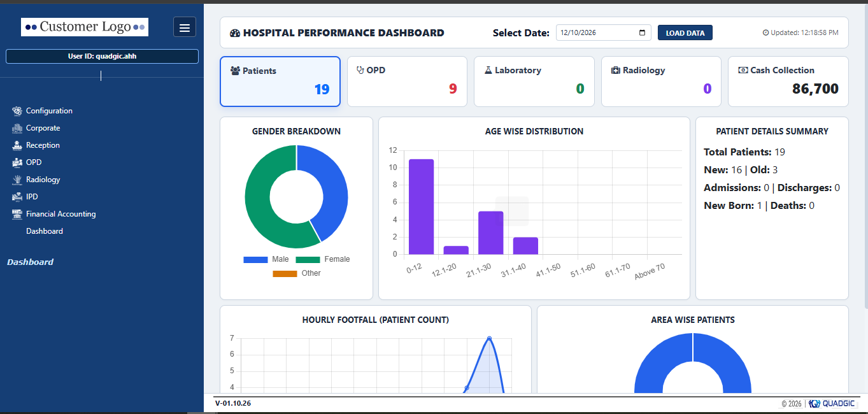Image resolution: width=868 pixels, height=414 pixels.
Task: Click the OPD count value 9
Action: click(453, 89)
